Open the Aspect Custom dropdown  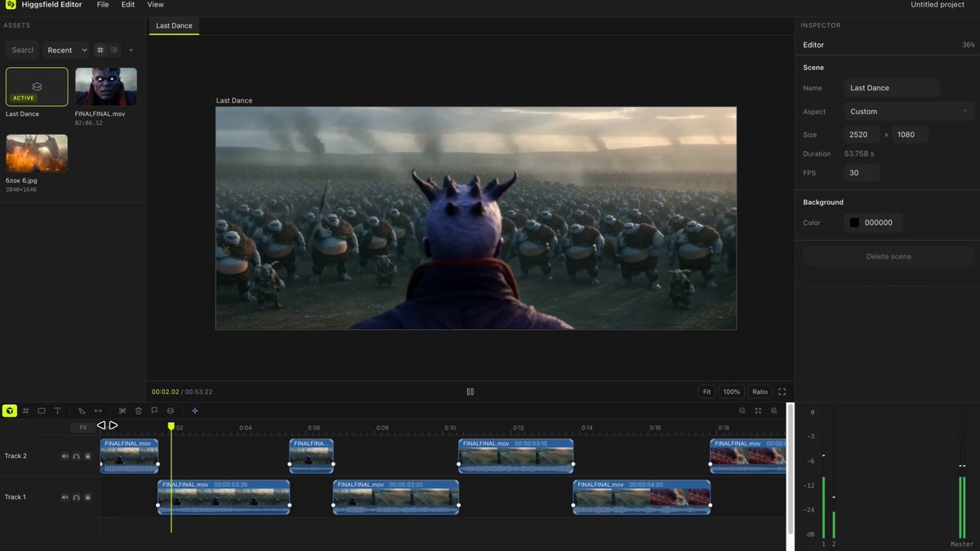pos(909,111)
